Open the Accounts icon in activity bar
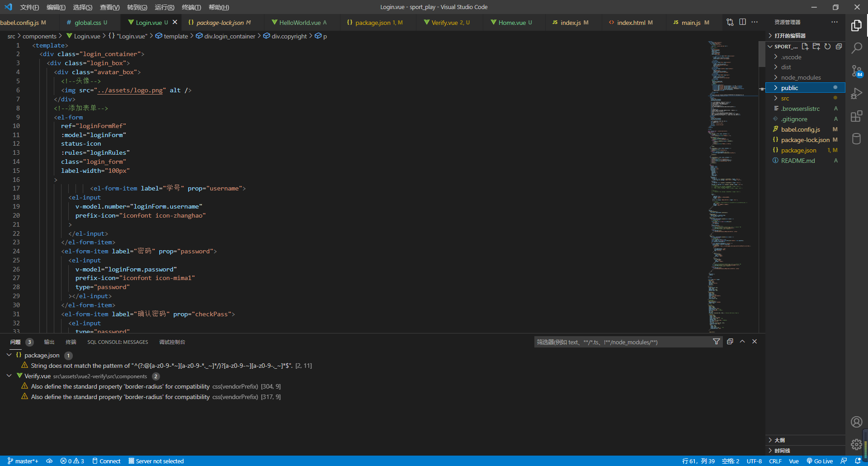868x466 pixels. tap(856, 422)
